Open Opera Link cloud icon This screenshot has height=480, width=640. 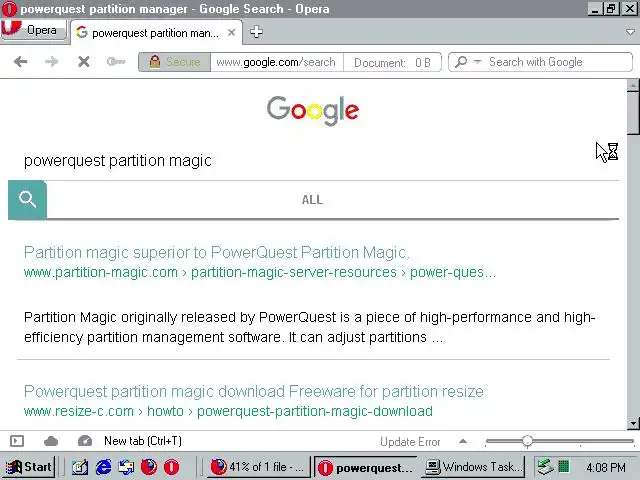coord(51,441)
